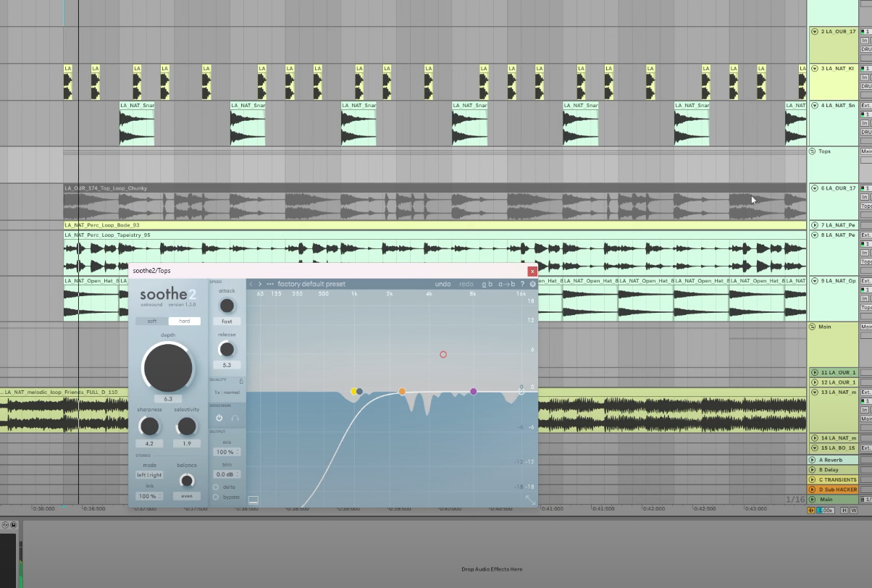This screenshot has width=872, height=588.
Task: Select hard mode in soothe2
Action: pos(185,321)
